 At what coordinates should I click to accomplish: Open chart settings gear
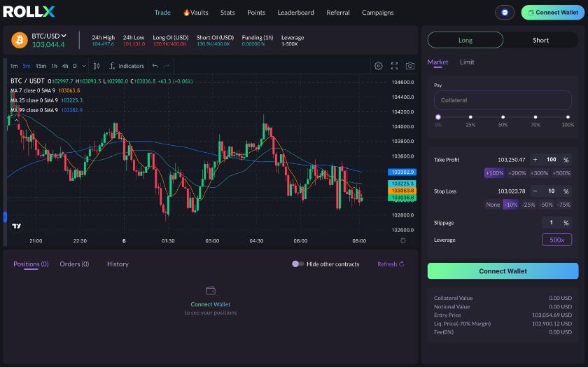[x=379, y=66]
